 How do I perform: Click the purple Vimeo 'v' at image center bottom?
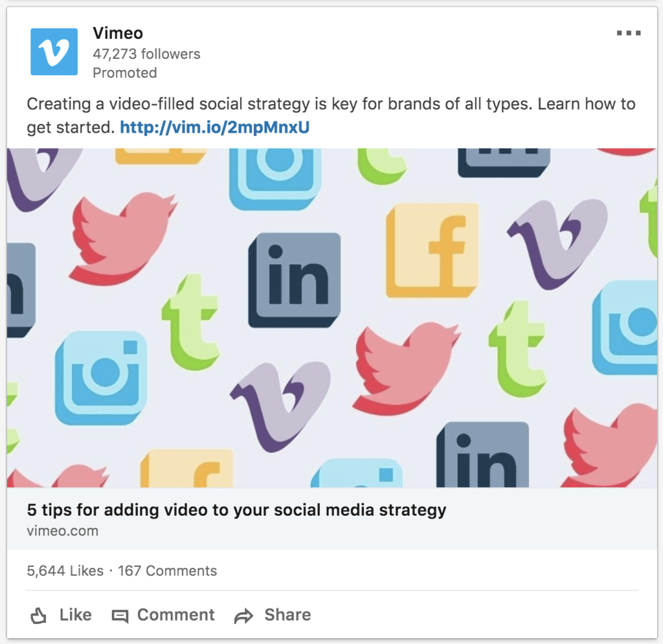click(x=280, y=405)
